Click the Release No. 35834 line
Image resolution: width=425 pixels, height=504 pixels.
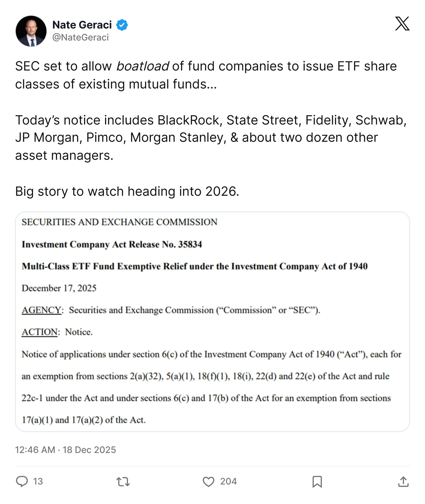tap(112, 244)
